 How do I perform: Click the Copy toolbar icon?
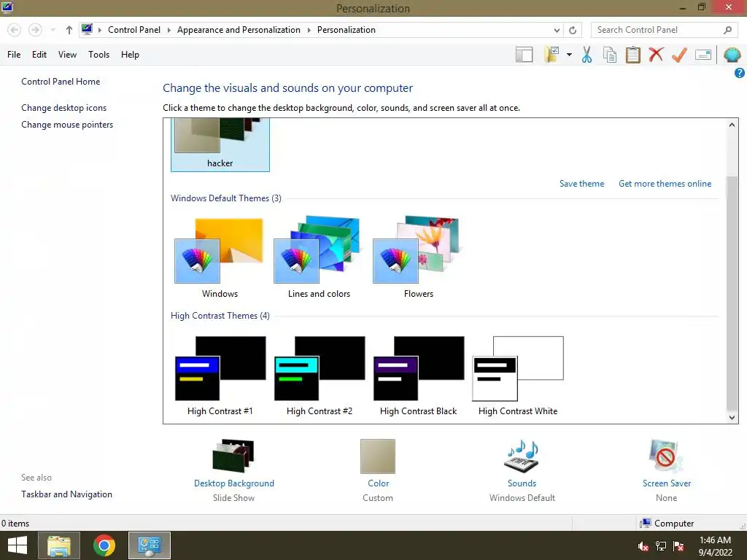click(x=610, y=54)
